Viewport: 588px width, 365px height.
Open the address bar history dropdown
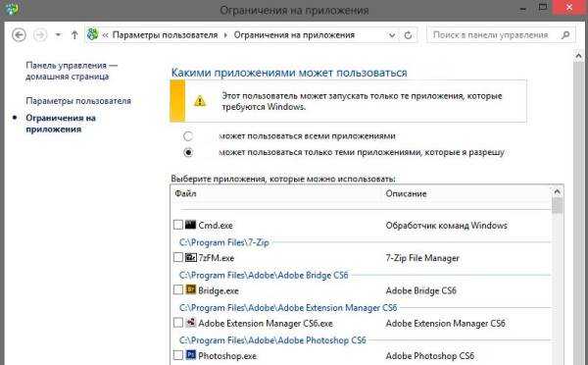[x=392, y=35]
